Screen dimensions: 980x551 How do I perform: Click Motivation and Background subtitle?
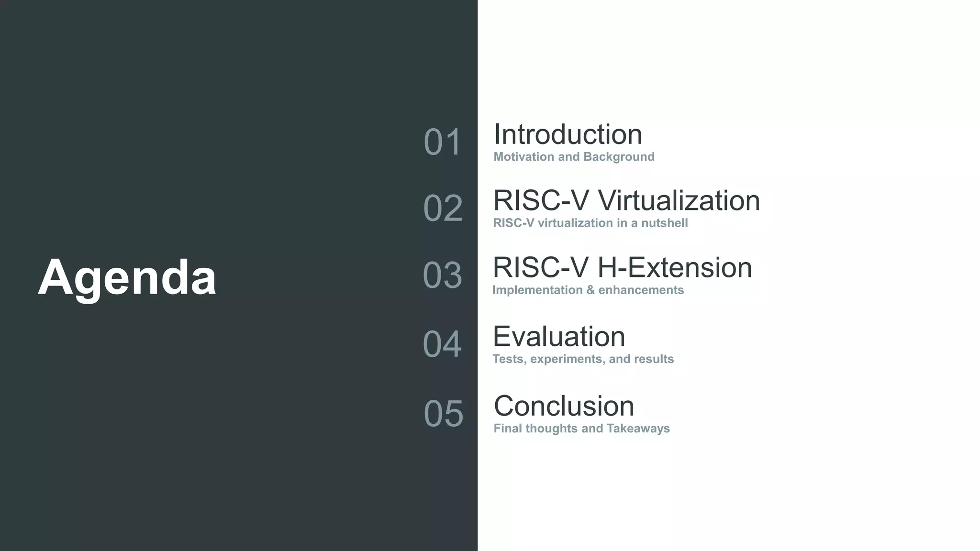[574, 157]
